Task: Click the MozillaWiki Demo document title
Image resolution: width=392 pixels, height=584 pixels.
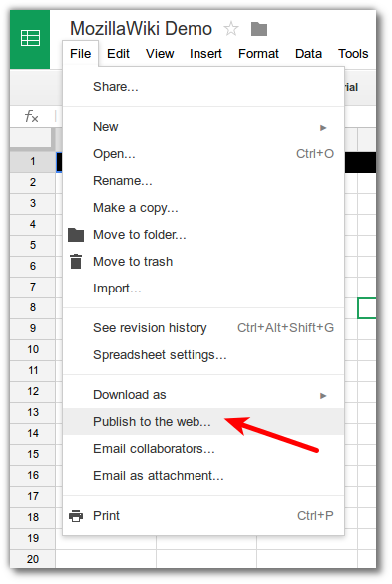Action: point(141,29)
